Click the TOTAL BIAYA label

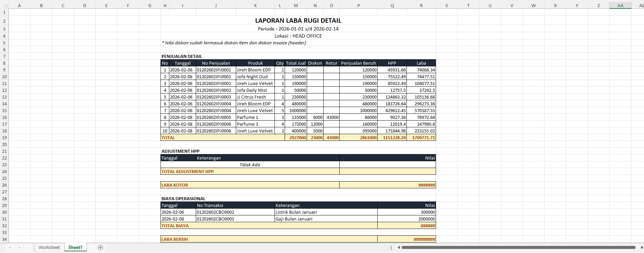(175, 226)
